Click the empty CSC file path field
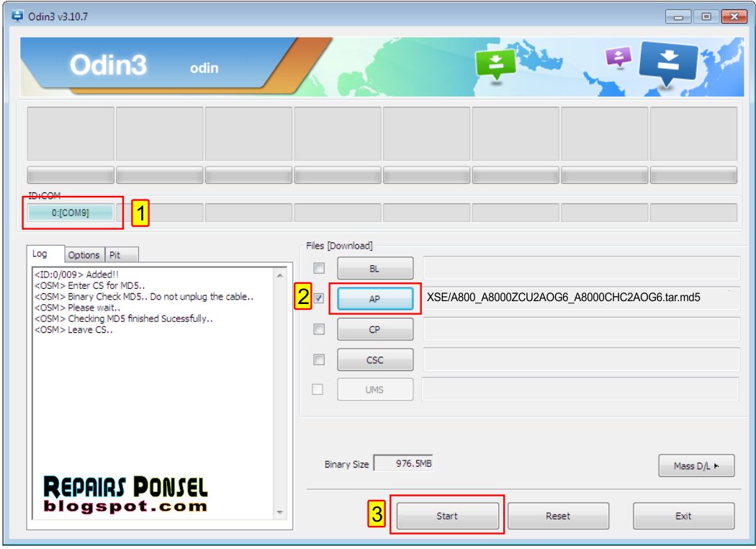The width and height of the screenshot is (756, 549). (581, 360)
